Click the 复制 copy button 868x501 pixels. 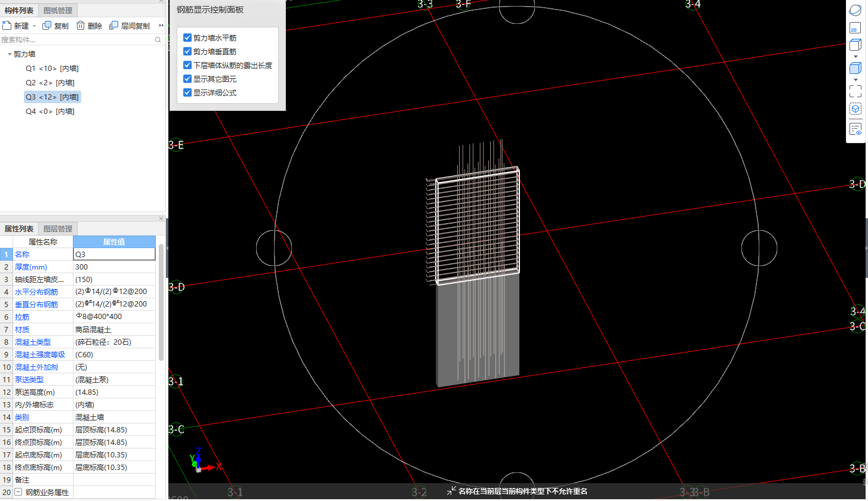tap(56, 26)
